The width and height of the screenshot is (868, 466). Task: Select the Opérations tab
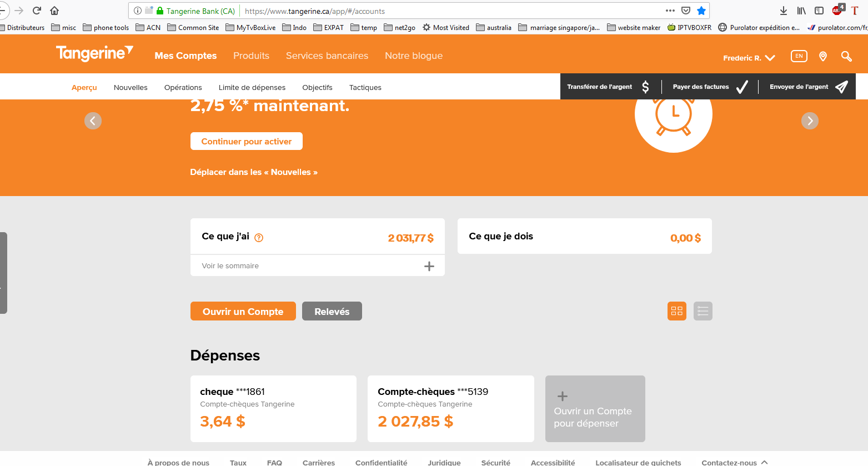pyautogui.click(x=183, y=87)
